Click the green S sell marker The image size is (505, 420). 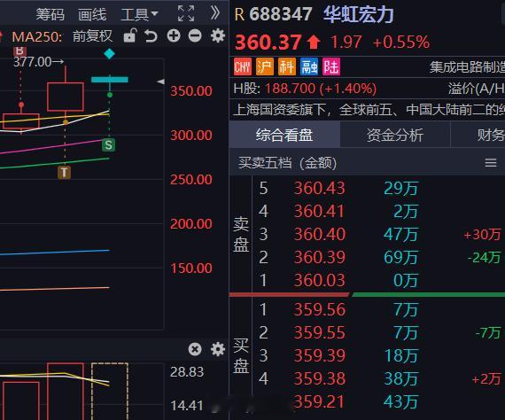109,145
